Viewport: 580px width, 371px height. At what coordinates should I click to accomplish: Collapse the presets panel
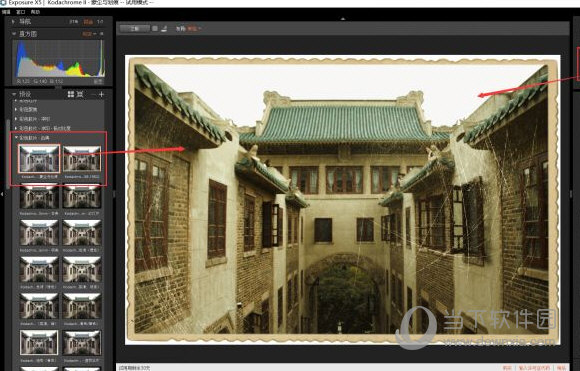tap(14, 94)
